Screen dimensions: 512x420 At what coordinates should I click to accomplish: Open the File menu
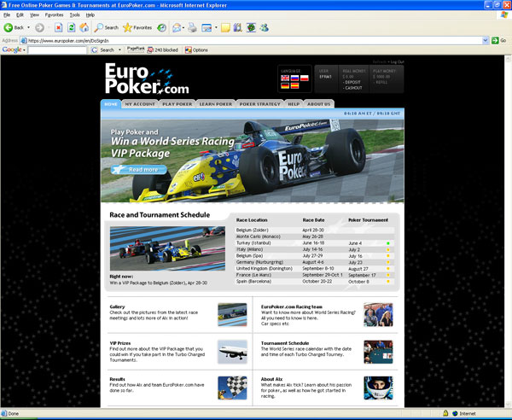(7, 15)
